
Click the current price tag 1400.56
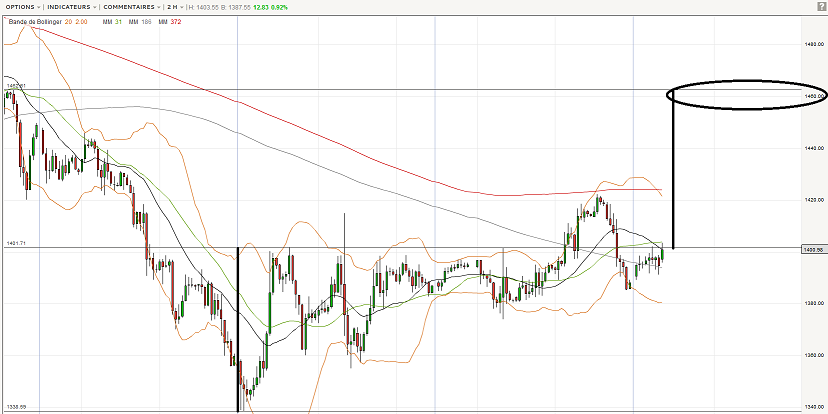tap(812, 249)
